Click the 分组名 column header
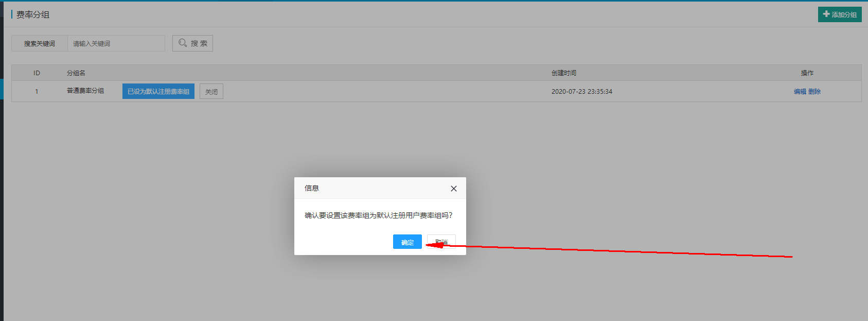Viewport: 868px width, 321px height. click(76, 73)
